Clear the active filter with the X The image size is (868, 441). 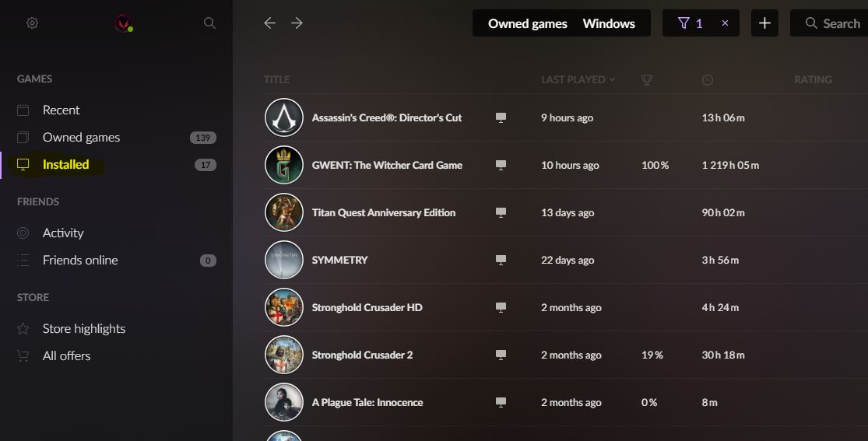click(x=725, y=23)
